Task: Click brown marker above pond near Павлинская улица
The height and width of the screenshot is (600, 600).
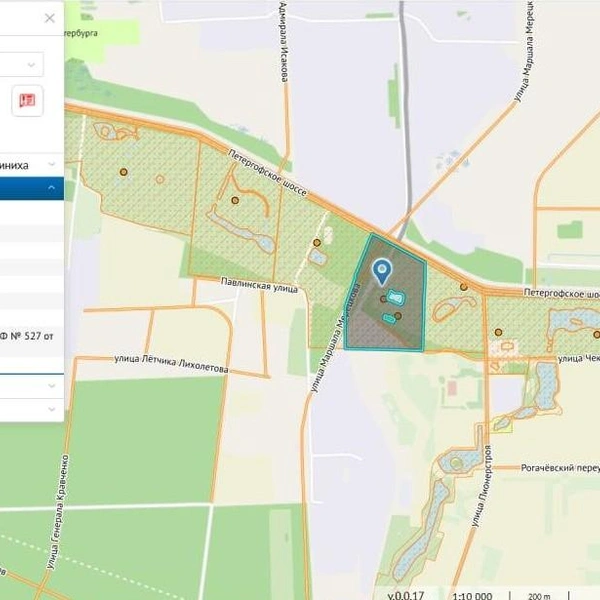Action: pos(317,243)
